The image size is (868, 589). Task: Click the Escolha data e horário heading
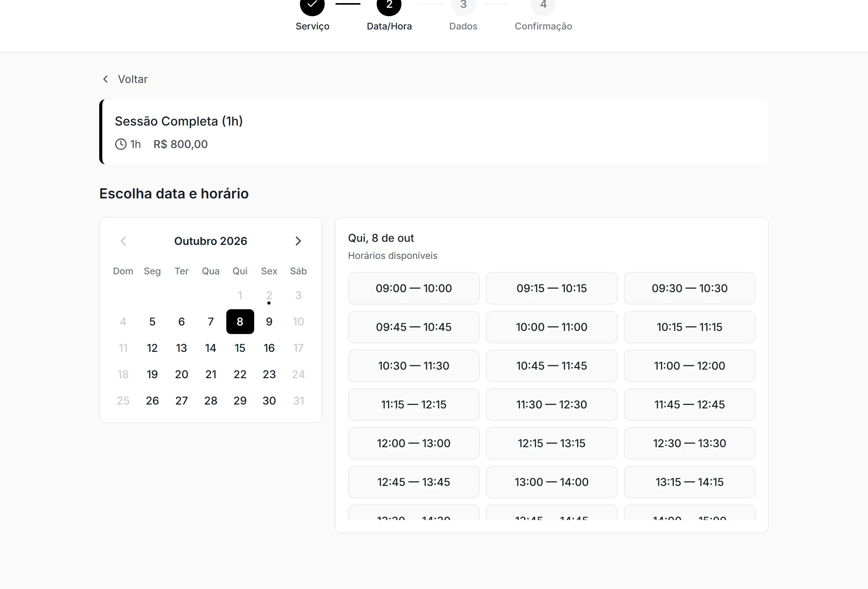pyautogui.click(x=174, y=193)
